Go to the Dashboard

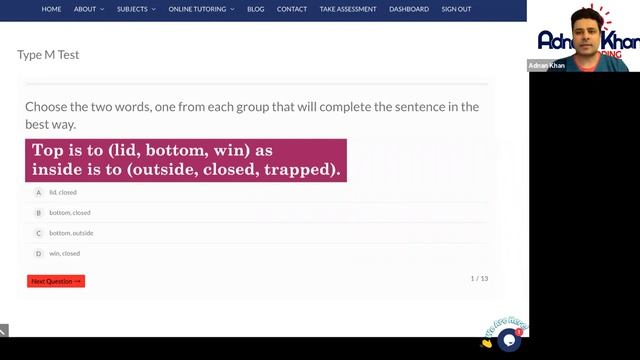409,9
